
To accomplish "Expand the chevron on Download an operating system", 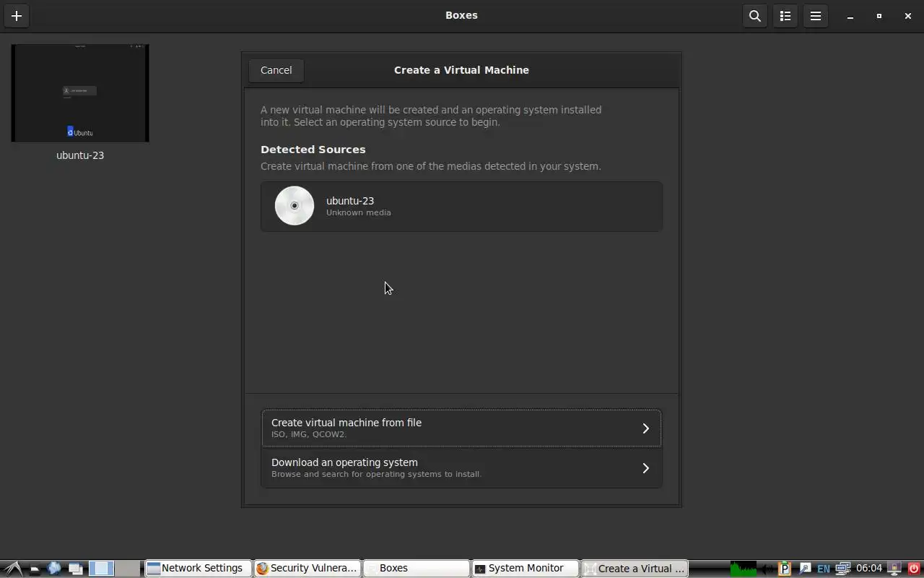I will coord(646,468).
